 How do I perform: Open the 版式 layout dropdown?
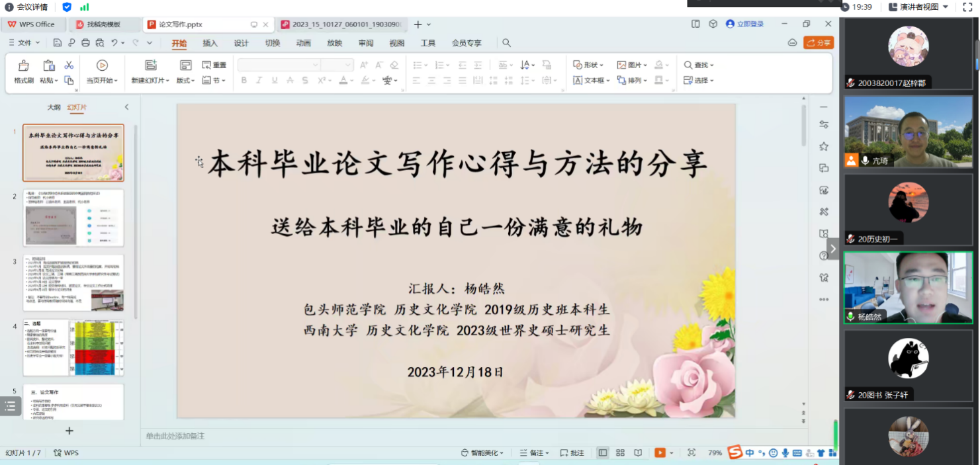[186, 81]
